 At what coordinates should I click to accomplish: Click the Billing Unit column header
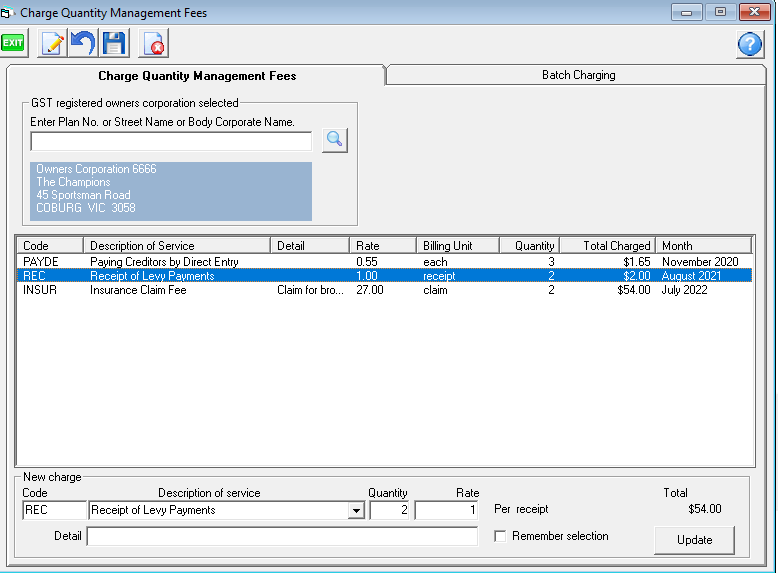point(457,246)
